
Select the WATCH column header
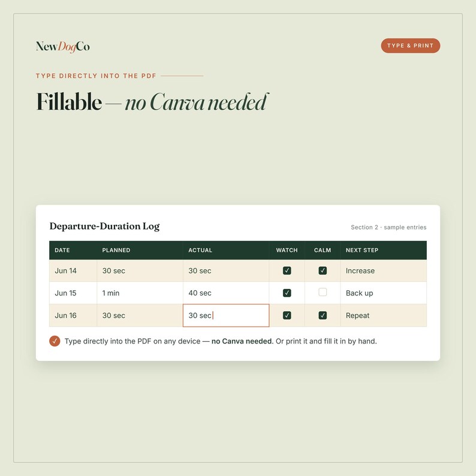point(287,250)
